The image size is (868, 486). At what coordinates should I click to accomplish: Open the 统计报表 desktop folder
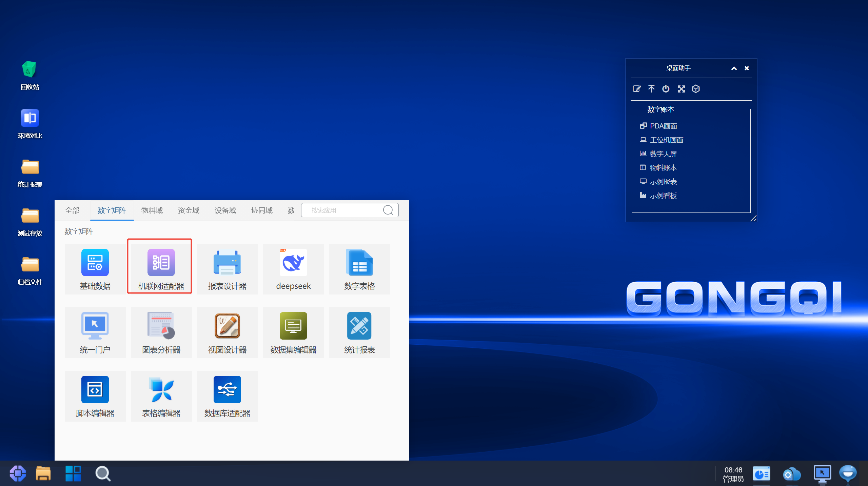[30, 173]
